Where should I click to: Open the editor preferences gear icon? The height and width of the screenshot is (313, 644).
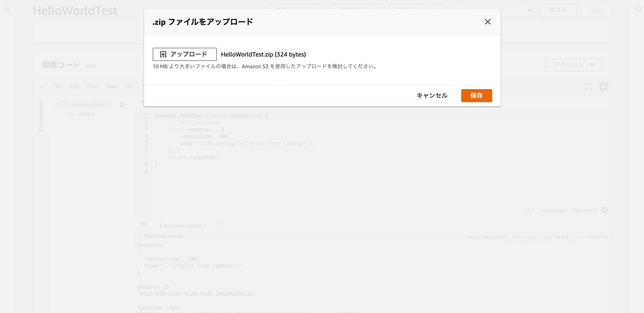pyautogui.click(x=603, y=87)
